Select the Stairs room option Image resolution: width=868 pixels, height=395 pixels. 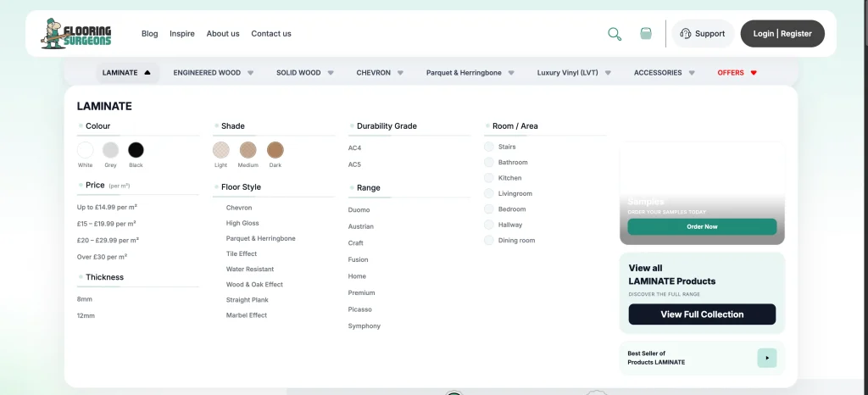pyautogui.click(x=500, y=147)
